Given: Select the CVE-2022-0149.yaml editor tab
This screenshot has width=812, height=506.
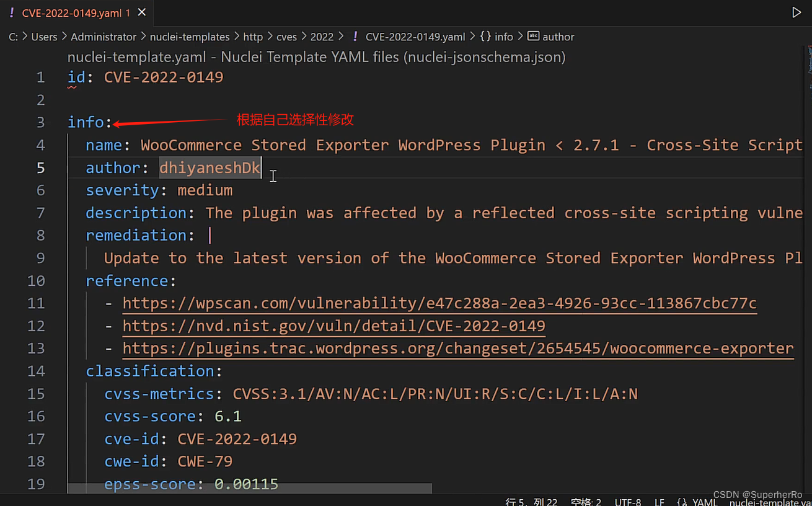Looking at the screenshot, I should 77,12.
